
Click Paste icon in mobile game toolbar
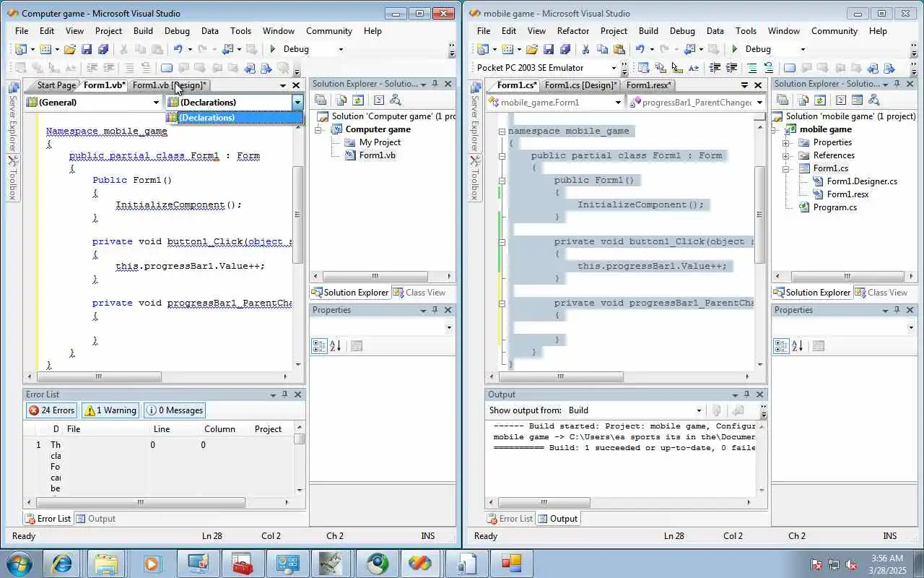coord(619,49)
